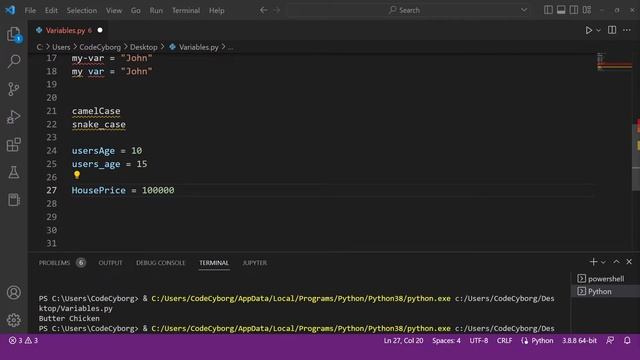
Task: Change line endings via CRLF
Action: [504, 340]
